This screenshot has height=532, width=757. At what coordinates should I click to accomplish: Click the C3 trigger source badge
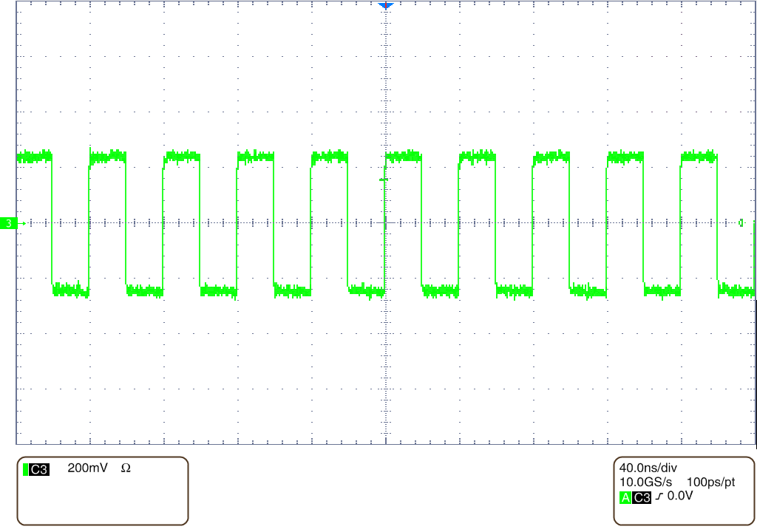[642, 496]
